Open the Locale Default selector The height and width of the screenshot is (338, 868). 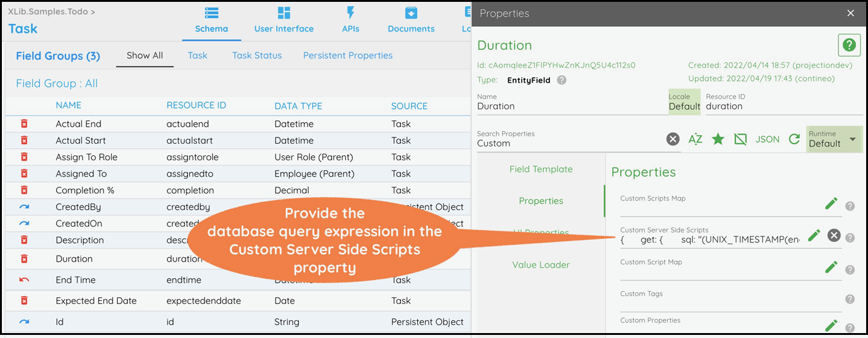[684, 102]
